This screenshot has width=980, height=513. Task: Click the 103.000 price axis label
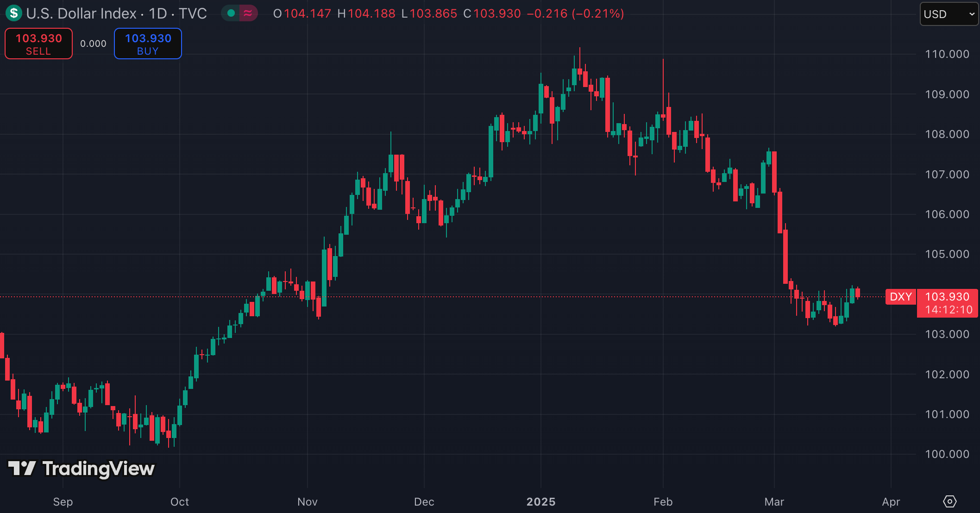(x=947, y=334)
